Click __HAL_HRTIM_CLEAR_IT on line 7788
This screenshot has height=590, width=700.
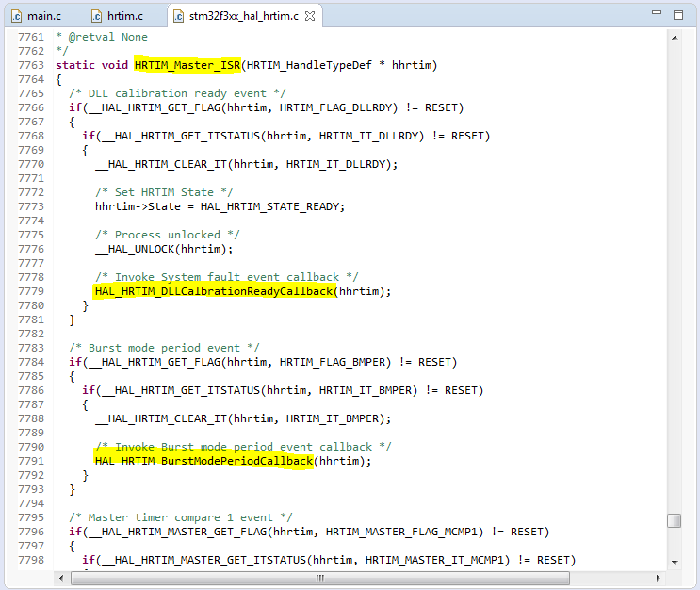[x=161, y=418]
